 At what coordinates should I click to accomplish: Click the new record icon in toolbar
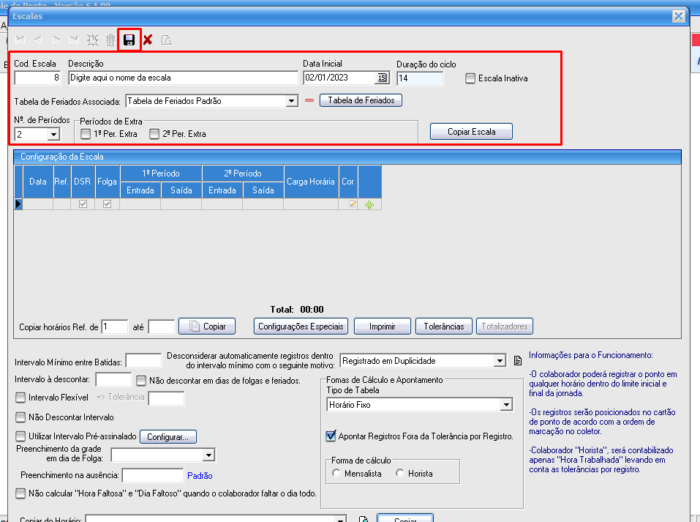point(93,40)
